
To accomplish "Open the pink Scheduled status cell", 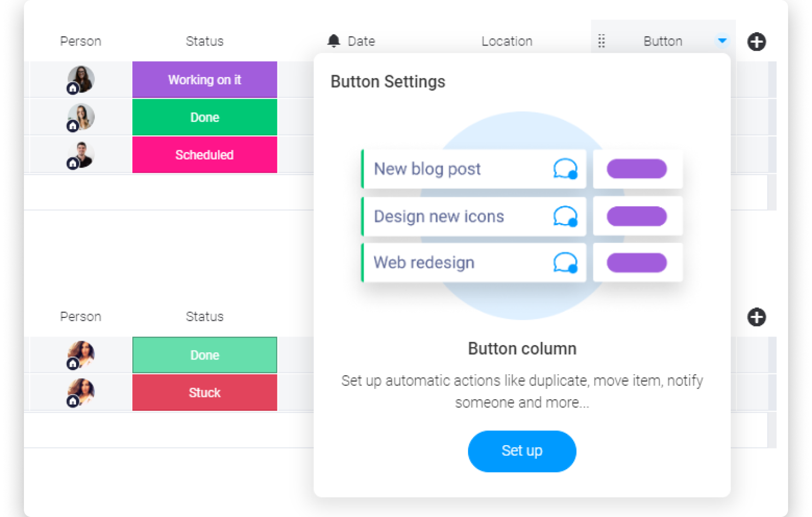I will coord(205,155).
